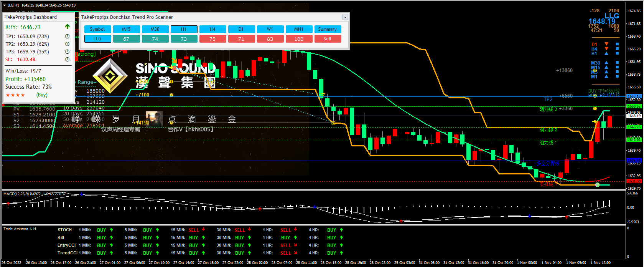Click the green 1650.52 price label on axis
The height and width of the screenshot is (267, 644).
click(634, 106)
